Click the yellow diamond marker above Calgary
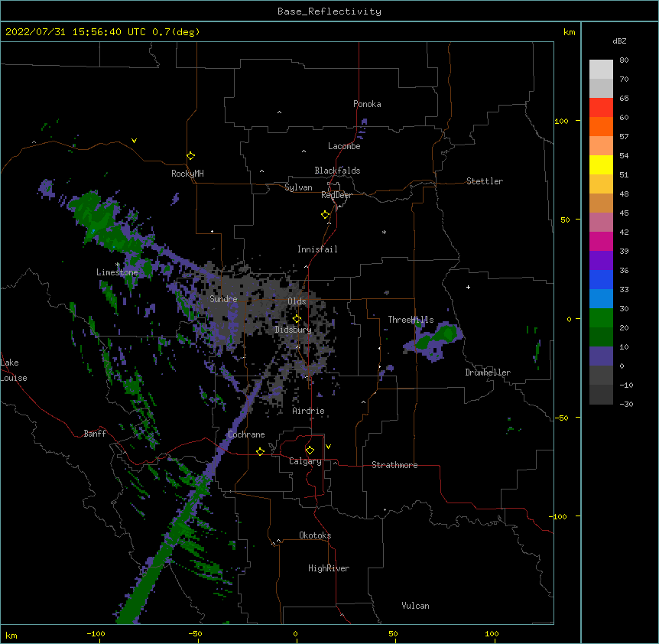This screenshot has height=644, width=659. (310, 450)
